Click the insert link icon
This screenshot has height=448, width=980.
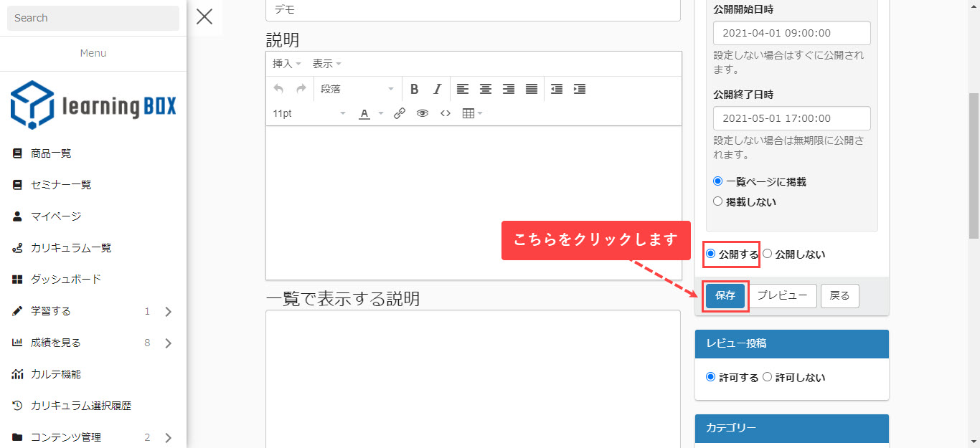[x=400, y=113]
